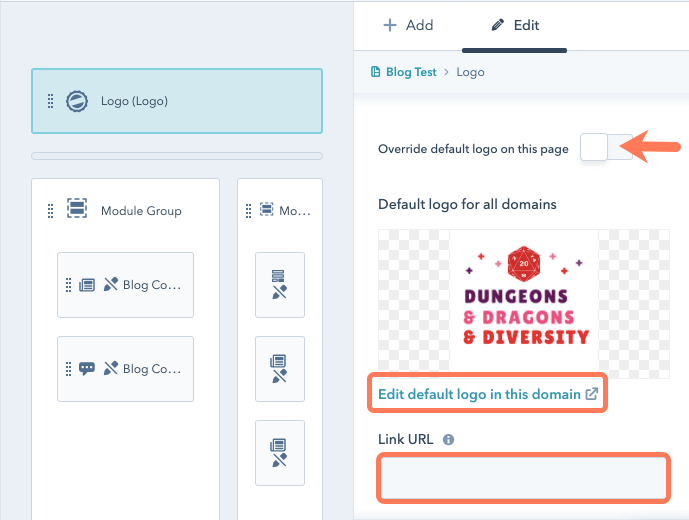The height and width of the screenshot is (520, 689).
Task: Click the document icon before Blog Test
Action: 375,72
